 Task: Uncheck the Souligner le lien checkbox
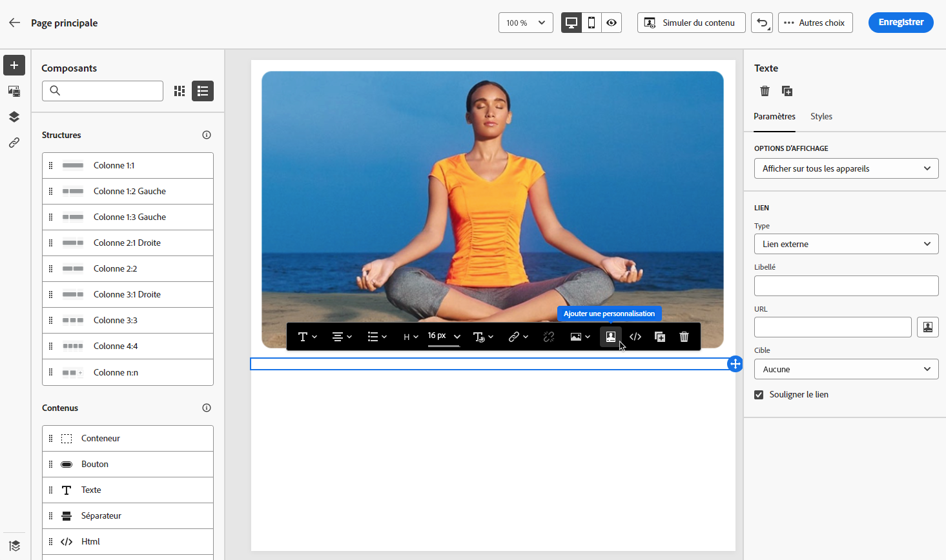click(x=759, y=395)
